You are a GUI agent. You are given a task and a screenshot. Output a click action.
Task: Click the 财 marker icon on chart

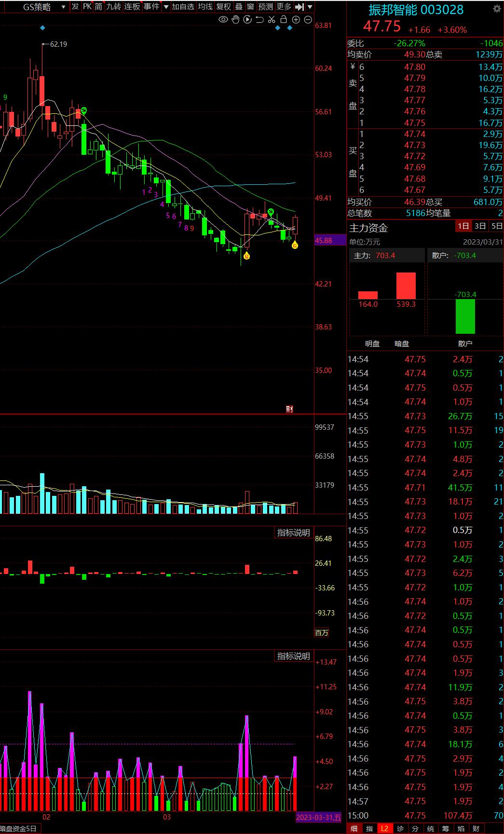click(289, 409)
